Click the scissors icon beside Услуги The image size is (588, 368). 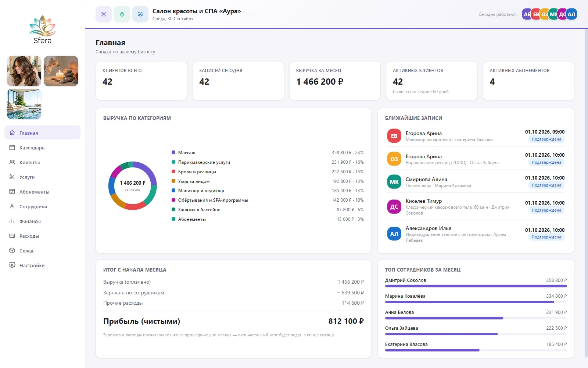(12, 177)
